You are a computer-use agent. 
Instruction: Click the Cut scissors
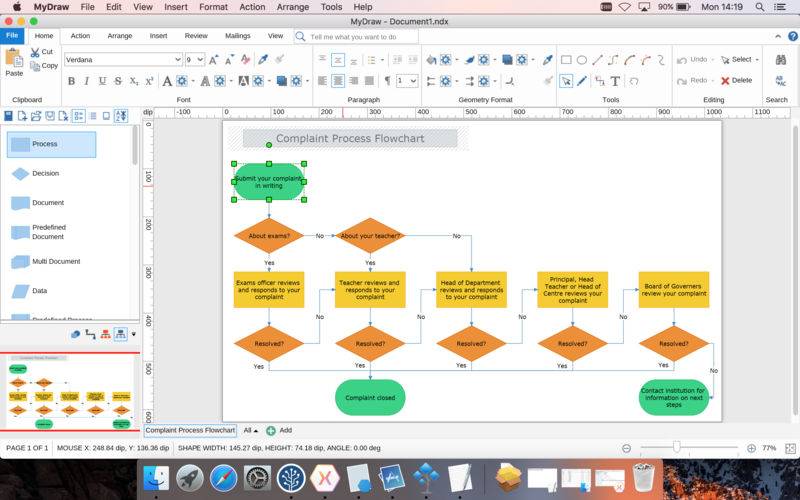coord(35,52)
